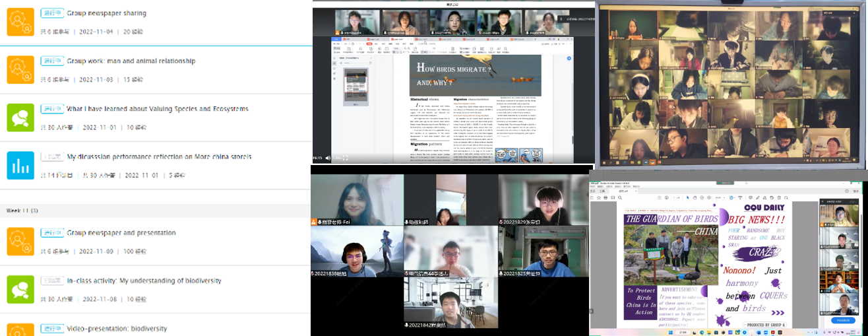Screen dimensions: 868x336
Task: Open Group work: man and animal relationship
Action: point(131,61)
